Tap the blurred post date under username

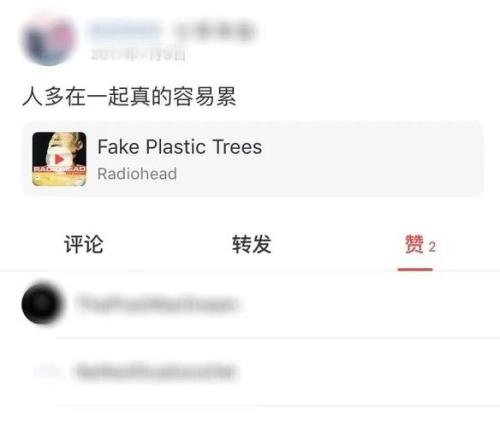pyautogui.click(x=138, y=54)
